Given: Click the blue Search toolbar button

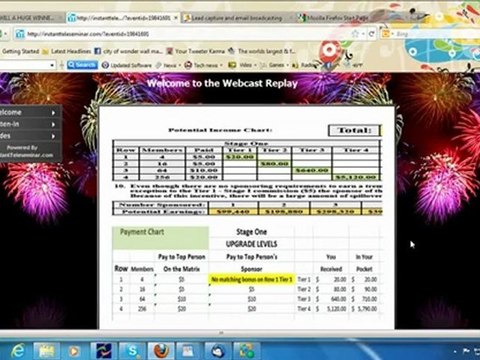Looking at the screenshot, I should click(82, 65).
